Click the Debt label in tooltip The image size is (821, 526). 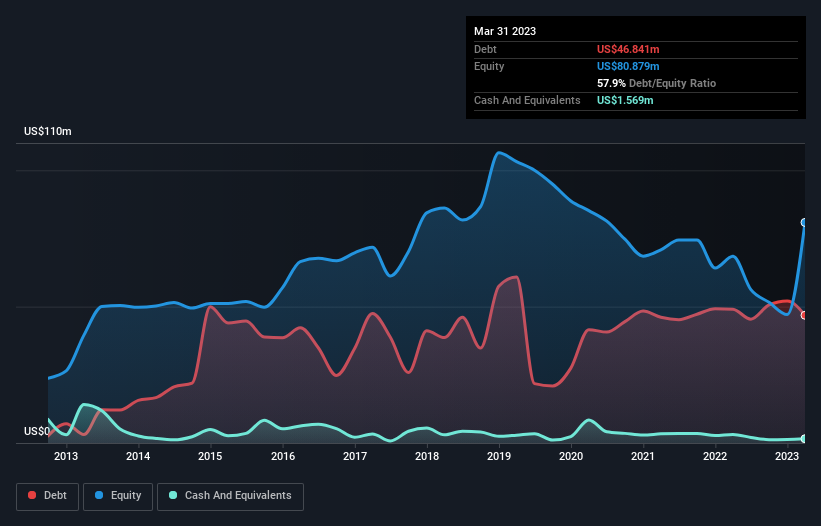pos(485,49)
